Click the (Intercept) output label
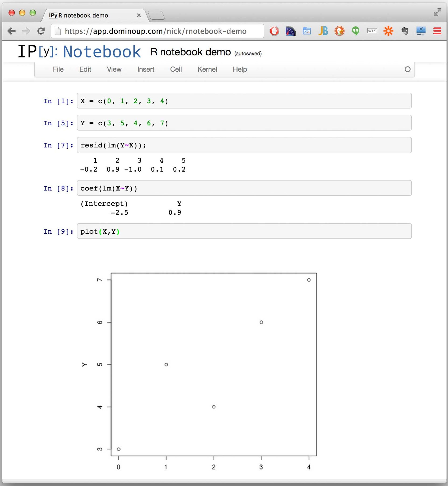This screenshot has height=486, width=448. [104, 204]
